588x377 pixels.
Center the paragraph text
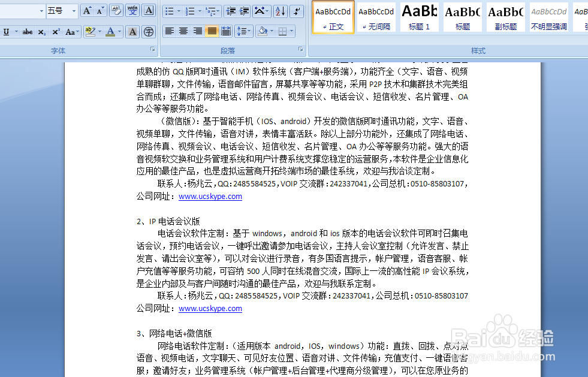[x=183, y=31]
